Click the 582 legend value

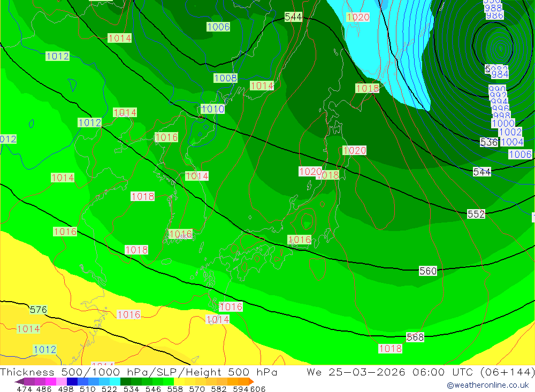219,389
